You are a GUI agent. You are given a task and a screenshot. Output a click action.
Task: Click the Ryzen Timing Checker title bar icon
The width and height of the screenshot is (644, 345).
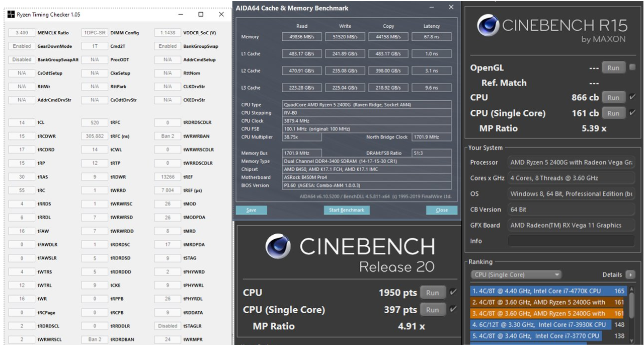click(x=11, y=15)
